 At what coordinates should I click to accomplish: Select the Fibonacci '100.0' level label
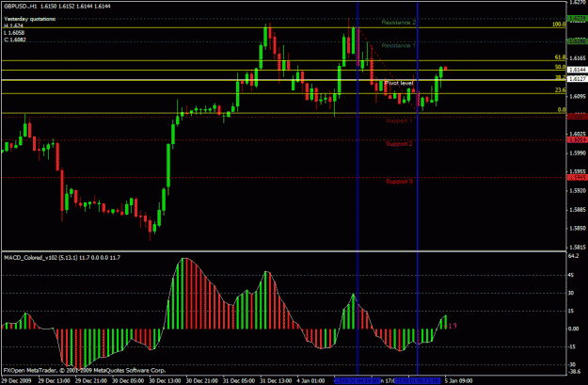coord(559,24)
